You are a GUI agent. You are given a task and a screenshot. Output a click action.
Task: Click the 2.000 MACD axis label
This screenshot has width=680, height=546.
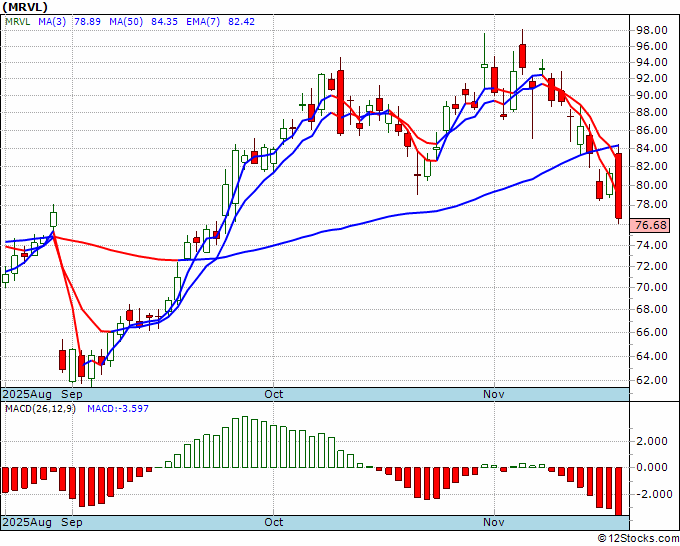[652, 441]
